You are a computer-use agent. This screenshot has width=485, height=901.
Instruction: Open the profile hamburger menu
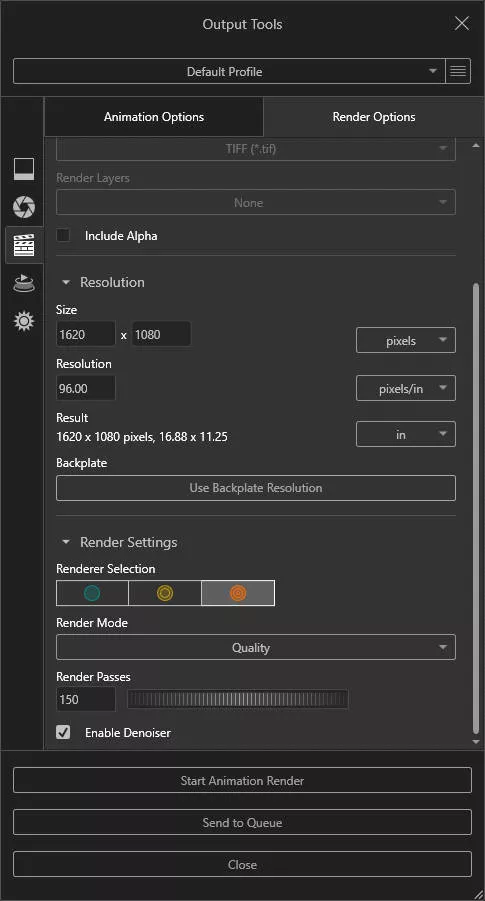point(458,71)
